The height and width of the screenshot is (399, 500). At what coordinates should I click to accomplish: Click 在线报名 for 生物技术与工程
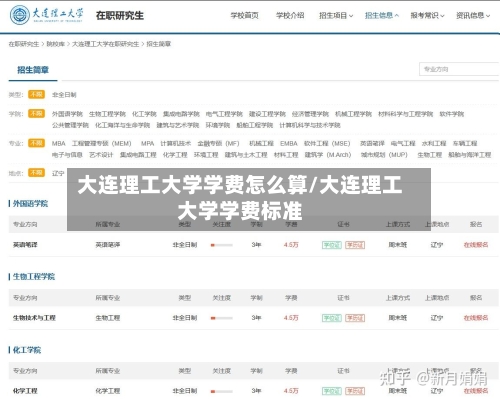[x=476, y=318]
